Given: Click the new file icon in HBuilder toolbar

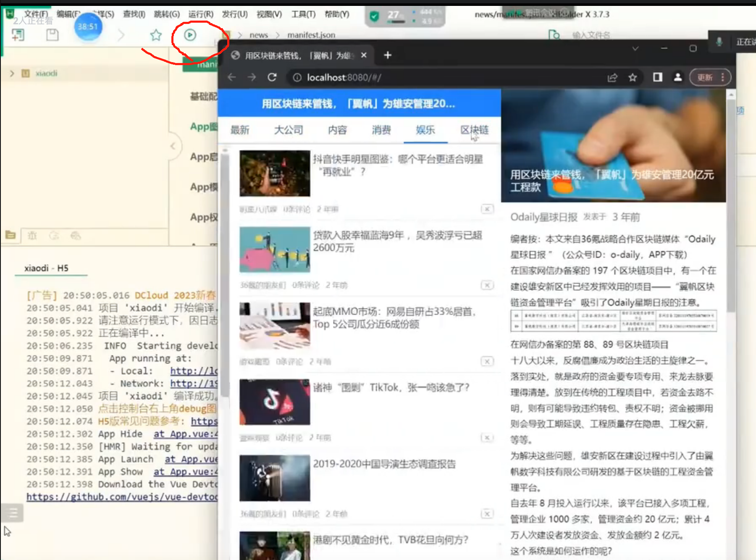Looking at the screenshot, I should (x=18, y=35).
